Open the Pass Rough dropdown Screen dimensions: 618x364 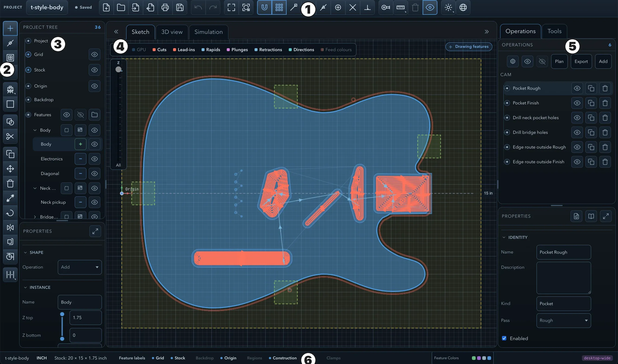[x=564, y=320]
